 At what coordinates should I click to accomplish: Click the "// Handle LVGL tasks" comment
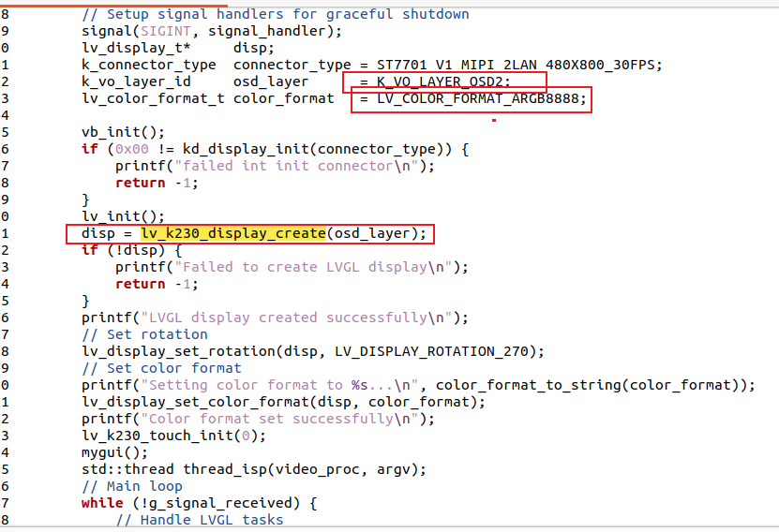pos(199,520)
